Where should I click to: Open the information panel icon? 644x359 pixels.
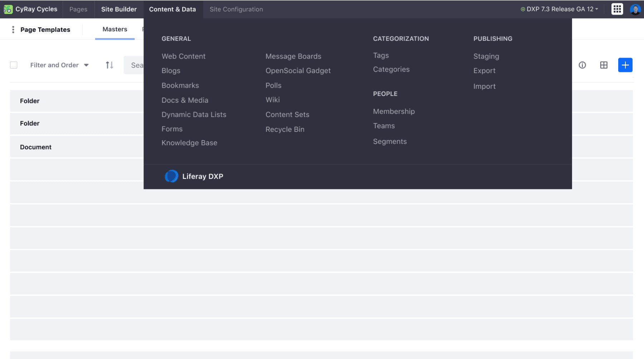(x=582, y=65)
